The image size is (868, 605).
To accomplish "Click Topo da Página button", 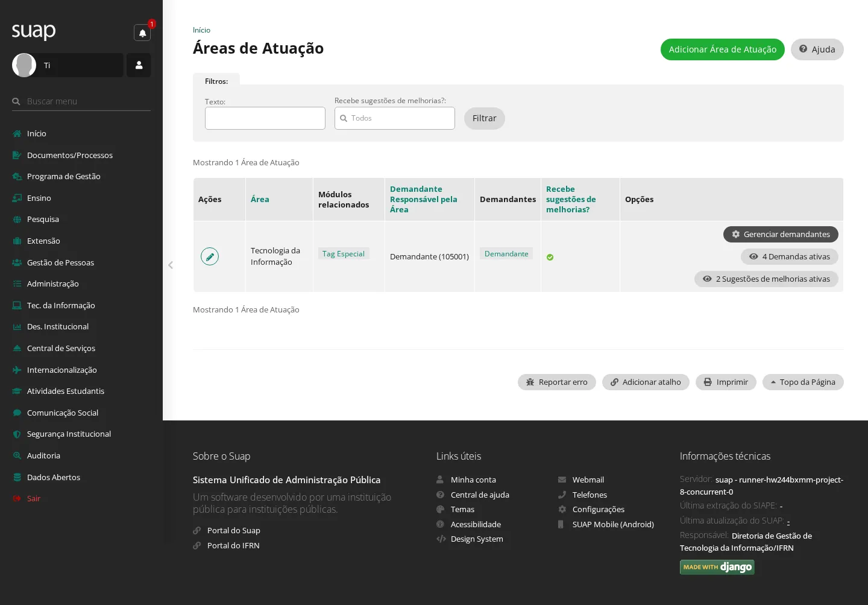I will pos(803,382).
